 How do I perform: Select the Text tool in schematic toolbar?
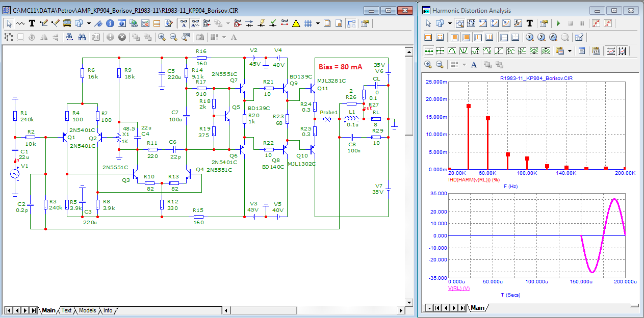click(x=32, y=23)
